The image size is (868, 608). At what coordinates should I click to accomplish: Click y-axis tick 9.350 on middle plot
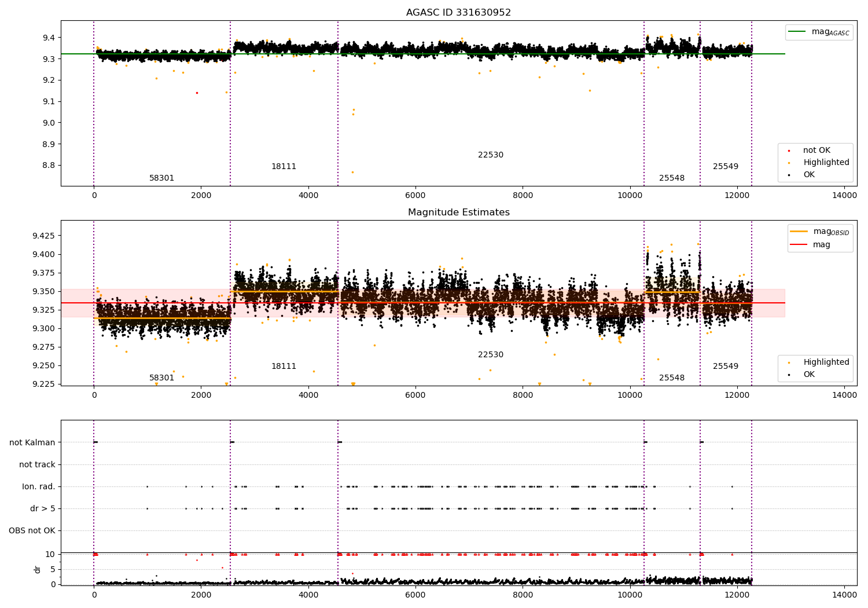click(44, 291)
